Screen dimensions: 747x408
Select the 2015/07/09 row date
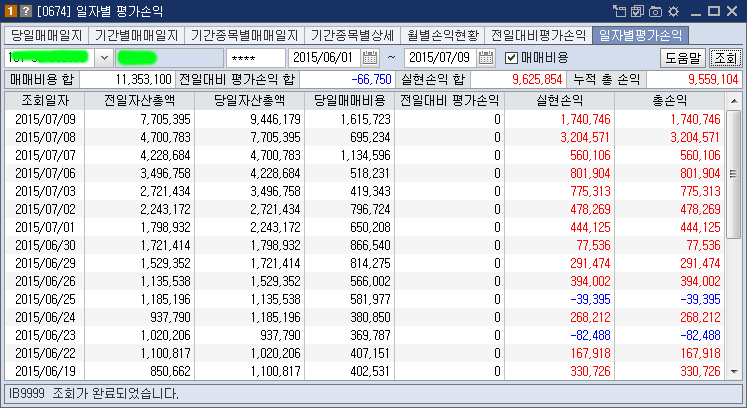pyautogui.click(x=45, y=119)
